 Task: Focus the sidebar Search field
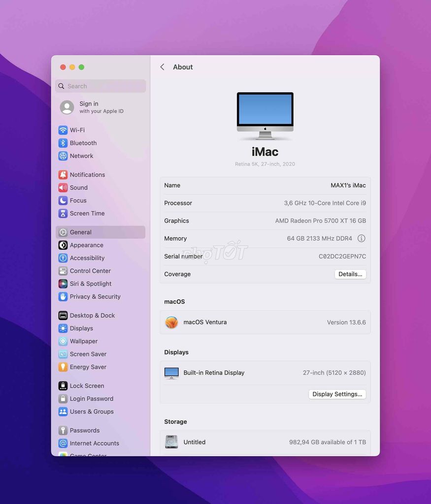click(x=100, y=86)
